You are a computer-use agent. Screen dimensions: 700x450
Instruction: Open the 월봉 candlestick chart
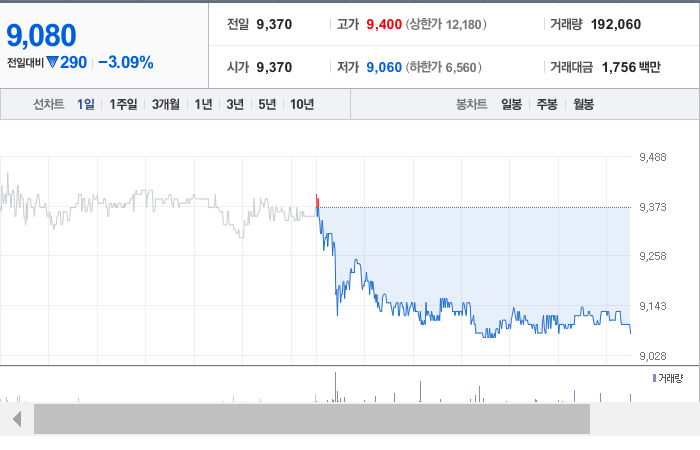coord(583,104)
